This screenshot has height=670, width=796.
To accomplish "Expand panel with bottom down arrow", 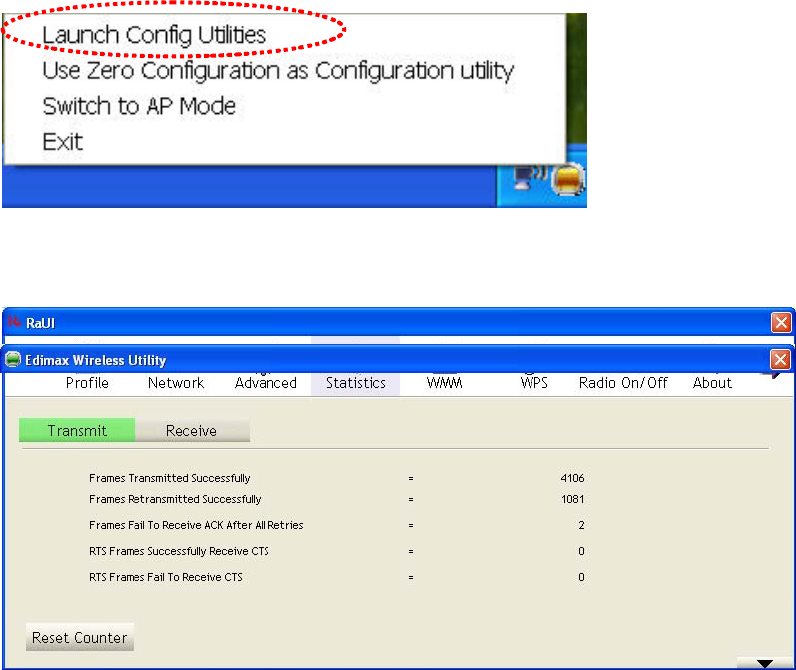I will coord(764,663).
